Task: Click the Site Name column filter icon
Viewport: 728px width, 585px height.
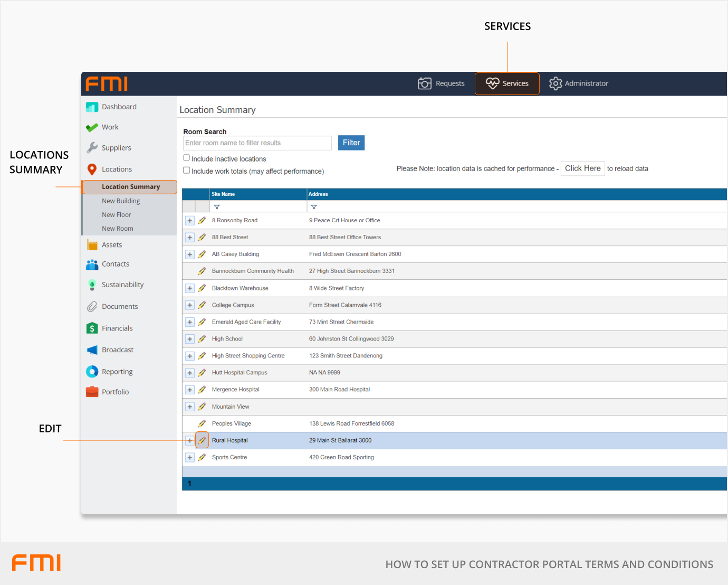Action: tap(217, 207)
